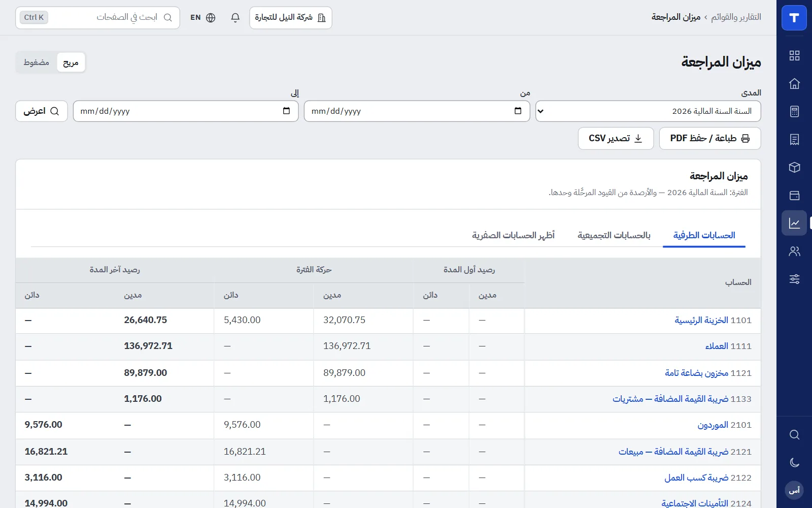Click ending debit value 26,640.75

[x=146, y=320]
